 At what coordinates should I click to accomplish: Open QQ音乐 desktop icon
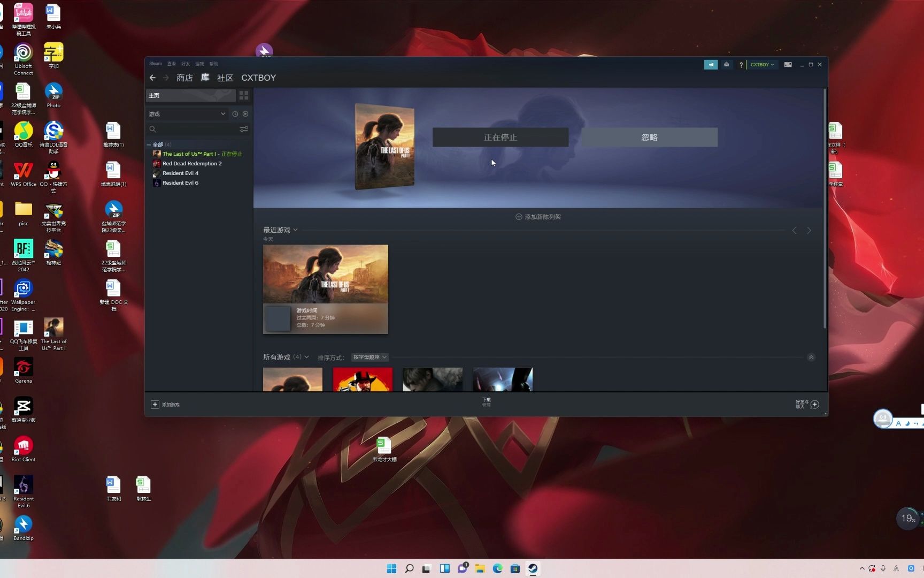pyautogui.click(x=24, y=134)
